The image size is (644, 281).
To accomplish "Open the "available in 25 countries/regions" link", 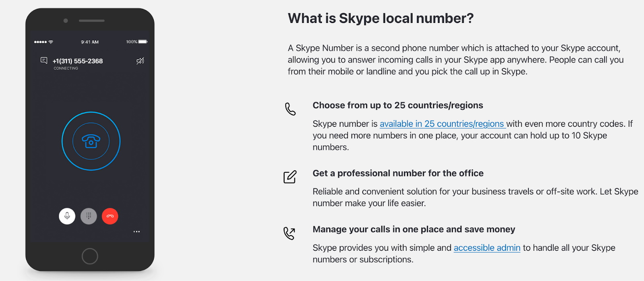I will point(442,124).
